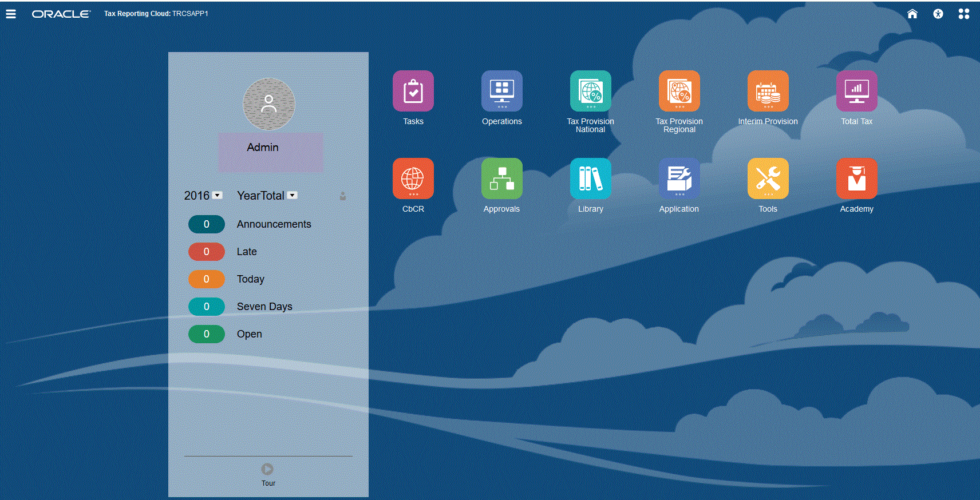
Task: Click the Tax Provision Regional label
Action: pos(679,125)
